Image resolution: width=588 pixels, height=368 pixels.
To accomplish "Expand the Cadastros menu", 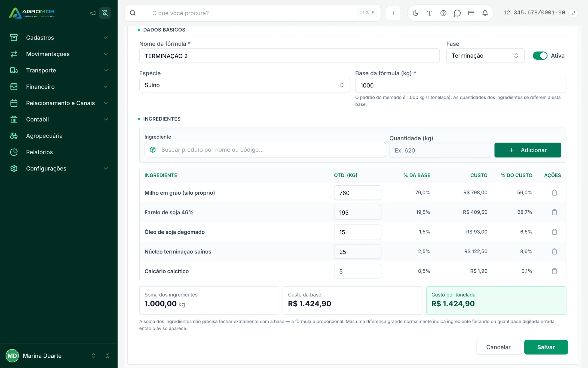I will [x=59, y=38].
